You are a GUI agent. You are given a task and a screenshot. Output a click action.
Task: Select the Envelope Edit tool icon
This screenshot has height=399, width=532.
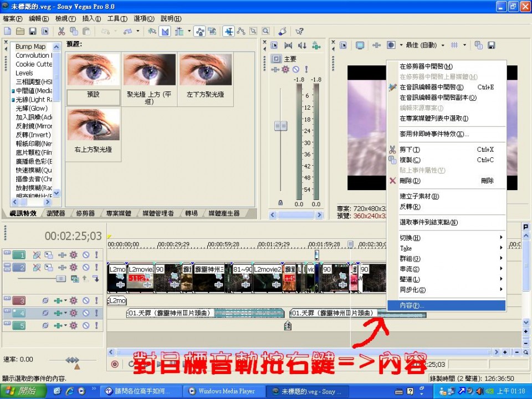[x=241, y=32]
